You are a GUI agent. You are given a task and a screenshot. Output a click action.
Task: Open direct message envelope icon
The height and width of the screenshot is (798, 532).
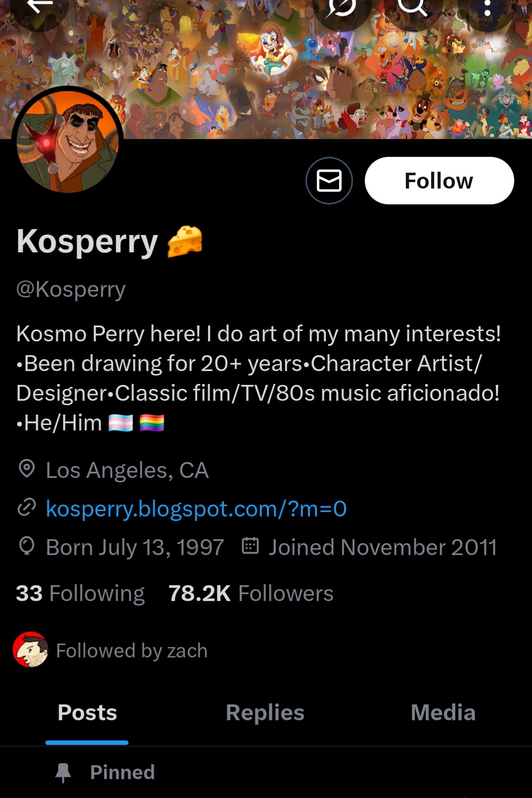[x=329, y=181]
